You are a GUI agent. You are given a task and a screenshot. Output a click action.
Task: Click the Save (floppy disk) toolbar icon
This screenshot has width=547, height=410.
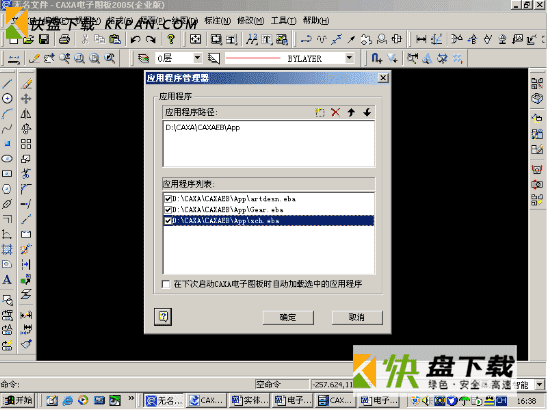point(44,39)
